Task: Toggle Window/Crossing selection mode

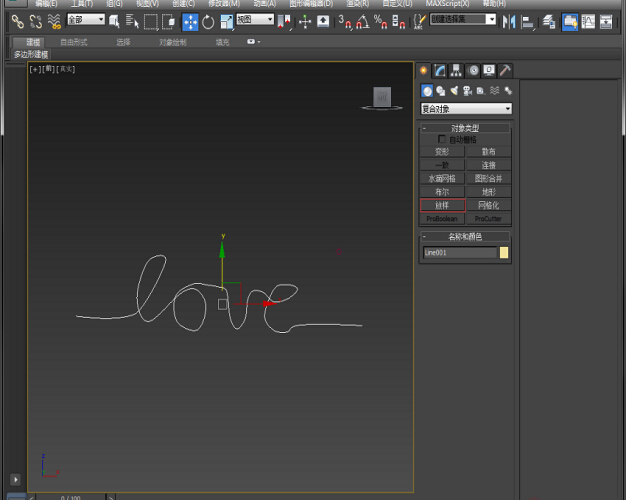Action: 169,21
